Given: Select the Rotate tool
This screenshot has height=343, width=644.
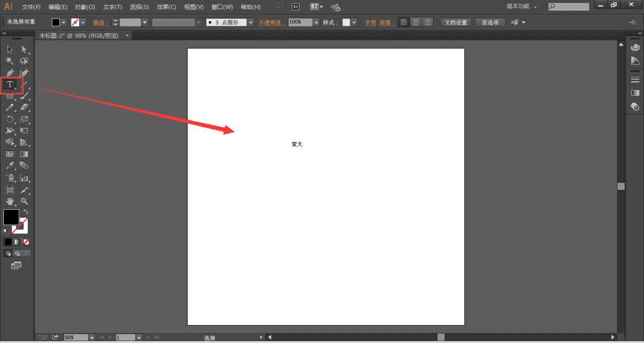Looking at the screenshot, I should point(10,120).
